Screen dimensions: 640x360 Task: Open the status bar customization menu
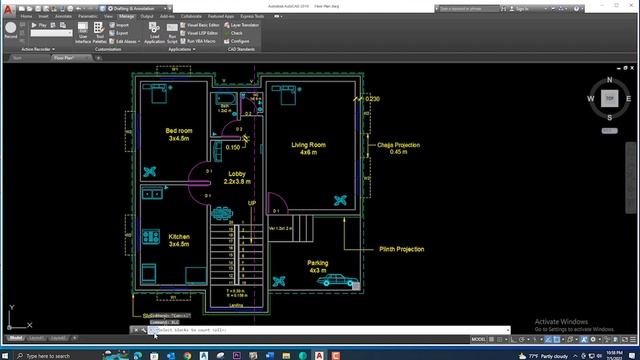pyautogui.click(x=633, y=340)
